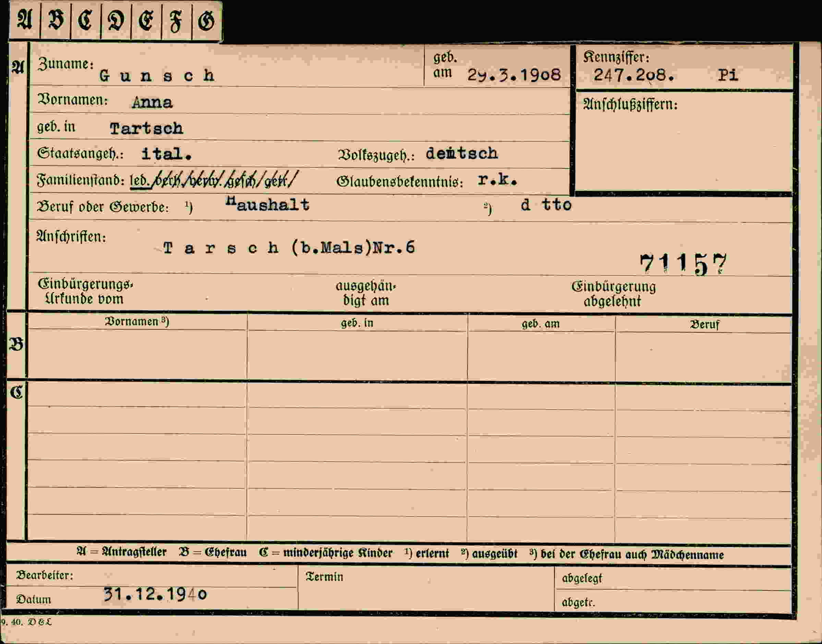Click the address "Tarsch (b.Mals)Nr.6"
The height and width of the screenshot is (644, 822).
point(289,248)
